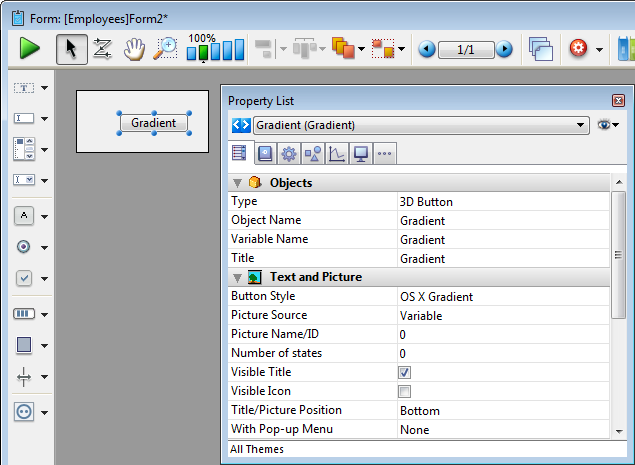Activate the hand move tool

[x=133, y=49]
